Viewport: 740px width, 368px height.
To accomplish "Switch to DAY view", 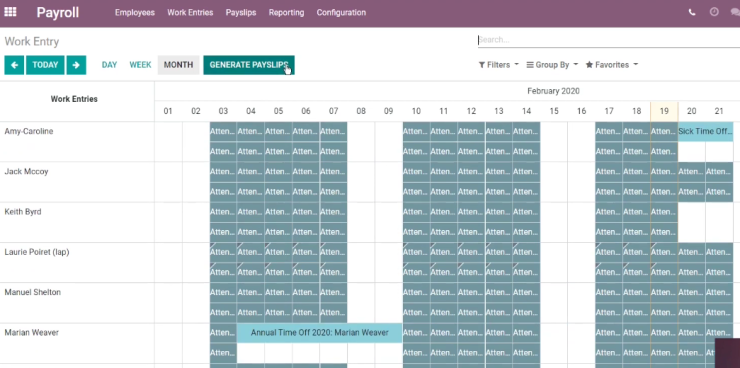I will coord(109,65).
